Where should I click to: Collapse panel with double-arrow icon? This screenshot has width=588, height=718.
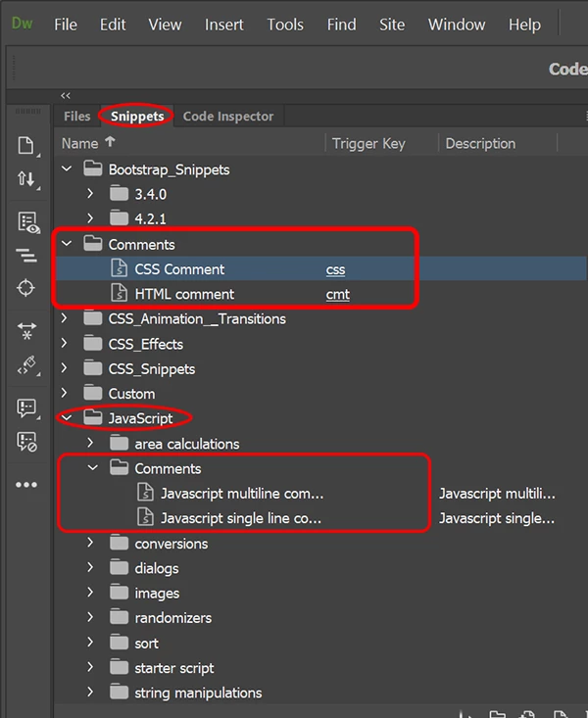click(66, 95)
